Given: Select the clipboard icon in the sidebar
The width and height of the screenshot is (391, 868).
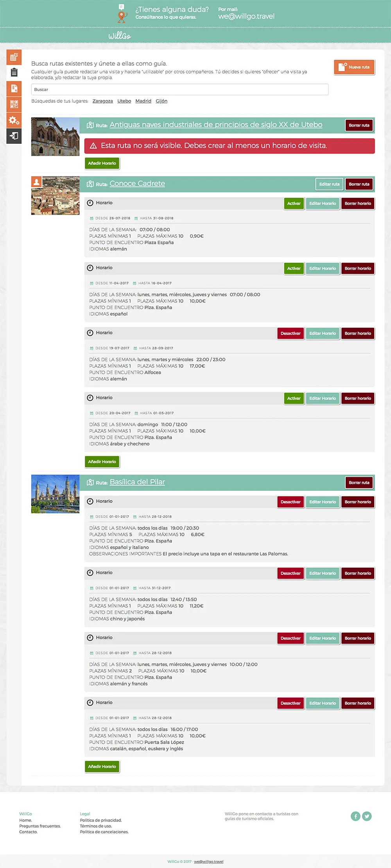Looking at the screenshot, I should 14,73.
